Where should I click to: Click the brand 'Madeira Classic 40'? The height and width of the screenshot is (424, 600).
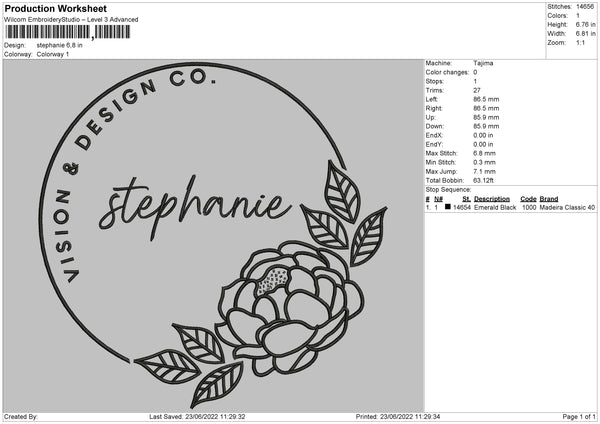click(567, 207)
